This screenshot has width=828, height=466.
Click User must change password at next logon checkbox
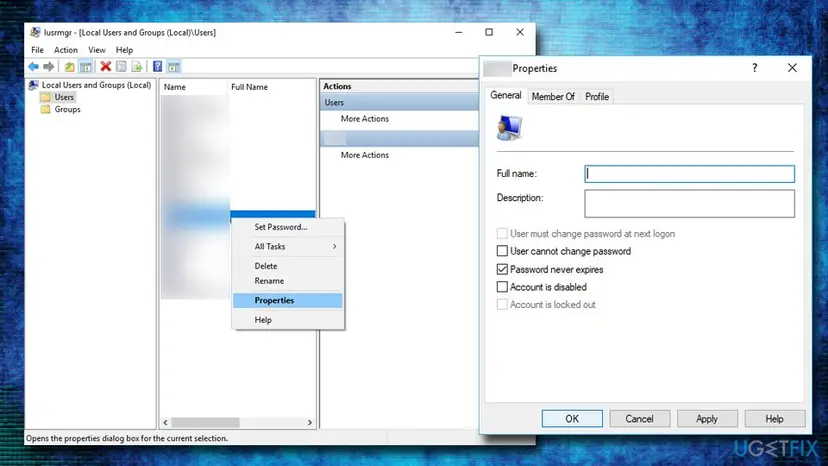(502, 234)
